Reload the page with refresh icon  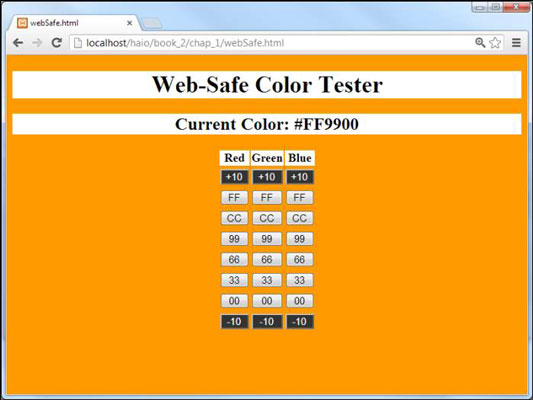pyautogui.click(x=56, y=43)
